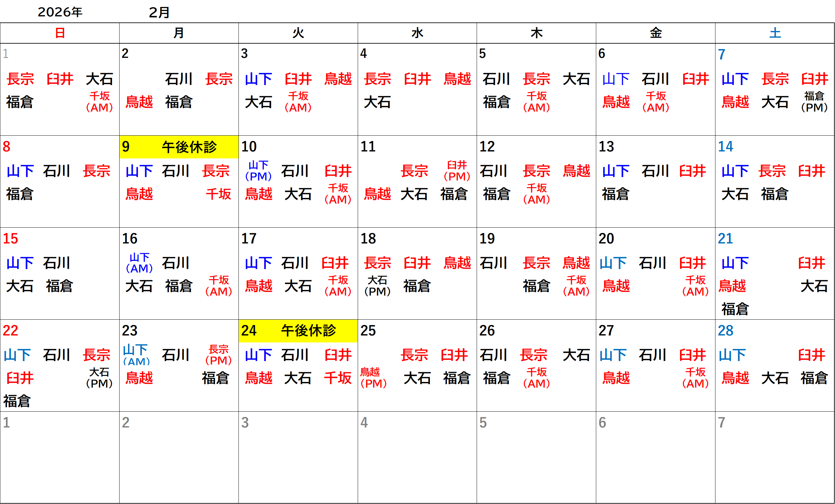Click 千坂 (AM) entry on day 1
The image size is (835, 504).
99,102
